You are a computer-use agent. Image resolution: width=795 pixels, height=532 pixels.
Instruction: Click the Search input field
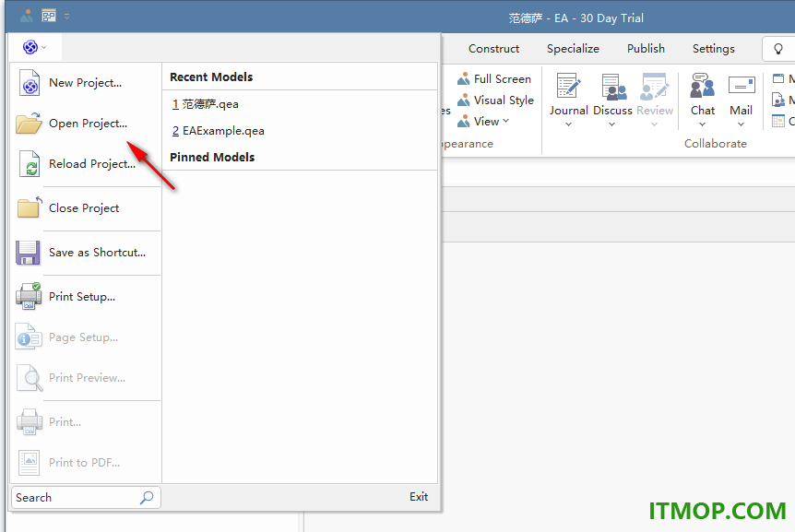point(86,498)
